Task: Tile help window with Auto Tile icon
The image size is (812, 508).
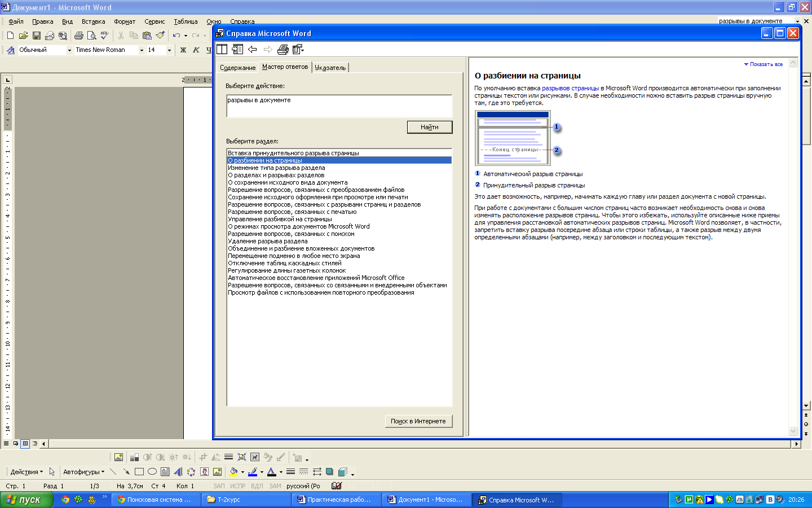Action: point(222,49)
